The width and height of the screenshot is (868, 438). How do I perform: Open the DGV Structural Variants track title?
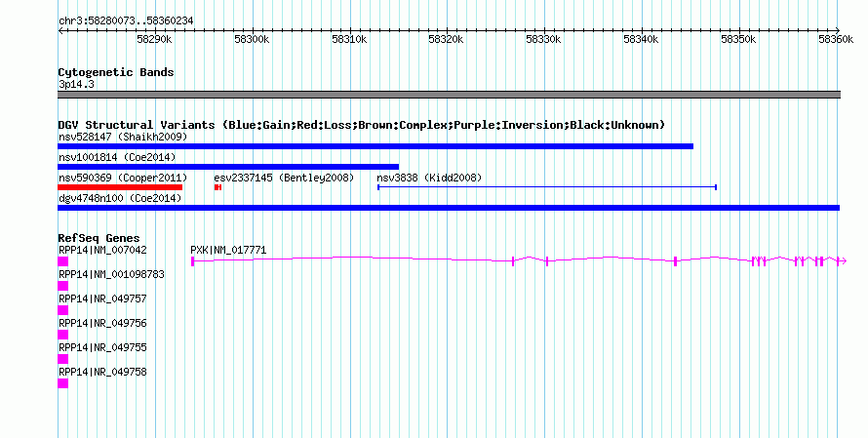click(362, 125)
